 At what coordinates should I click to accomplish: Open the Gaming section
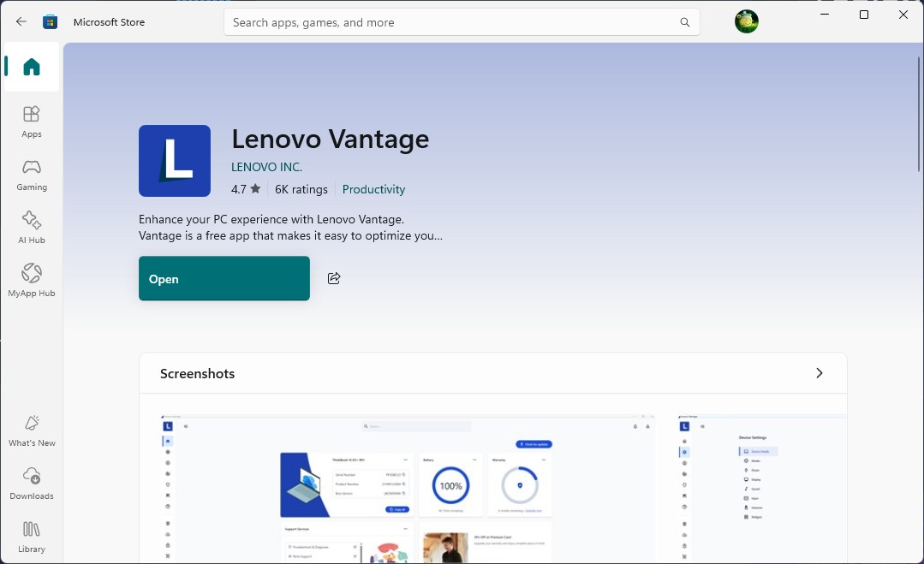coord(31,175)
